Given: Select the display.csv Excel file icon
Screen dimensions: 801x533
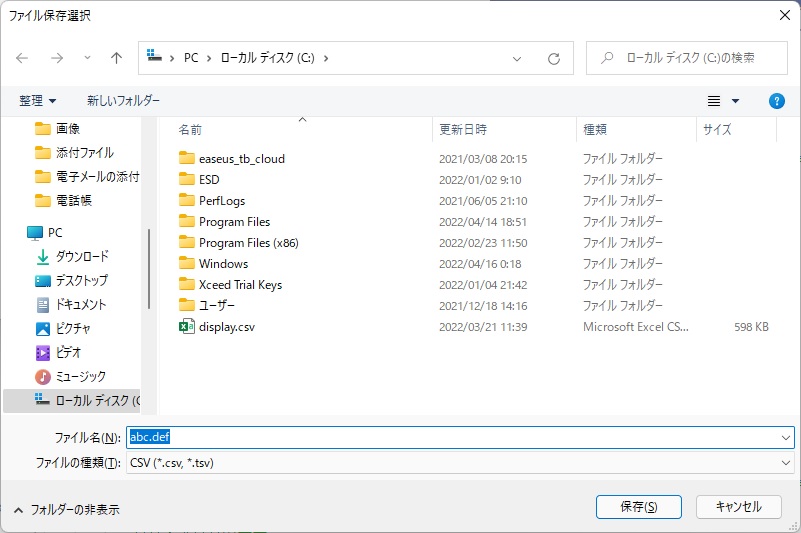Looking at the screenshot, I should point(186,326).
